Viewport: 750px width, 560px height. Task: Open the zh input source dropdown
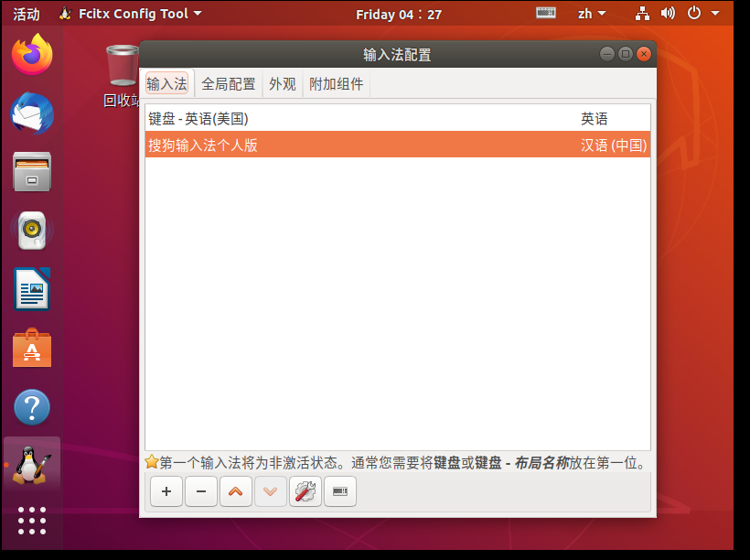592,14
